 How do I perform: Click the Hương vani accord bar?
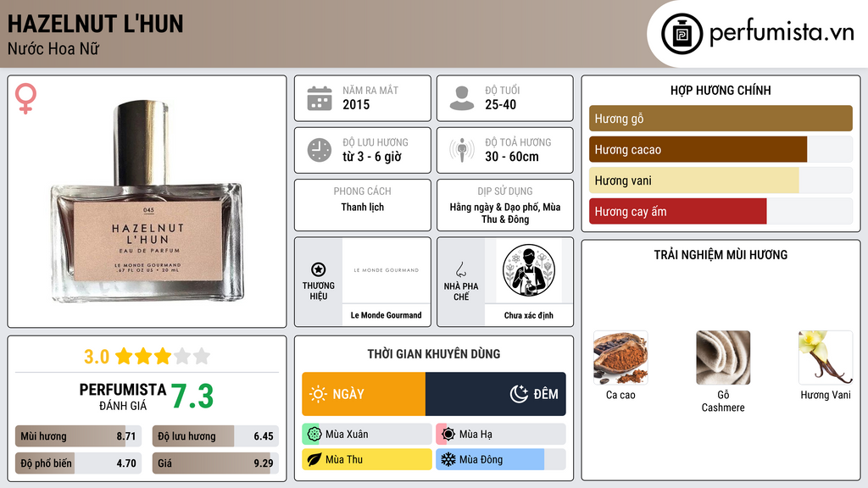click(721, 180)
